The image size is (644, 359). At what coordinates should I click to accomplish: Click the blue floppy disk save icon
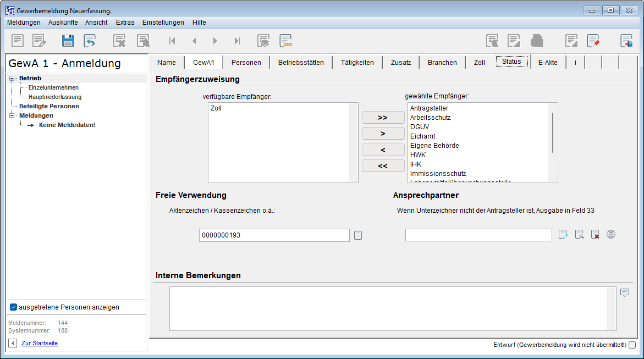tap(68, 41)
